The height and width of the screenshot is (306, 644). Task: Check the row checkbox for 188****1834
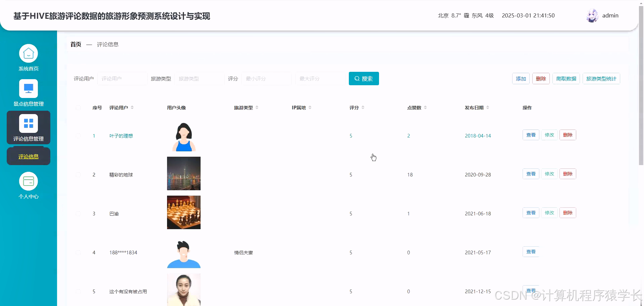(78, 253)
